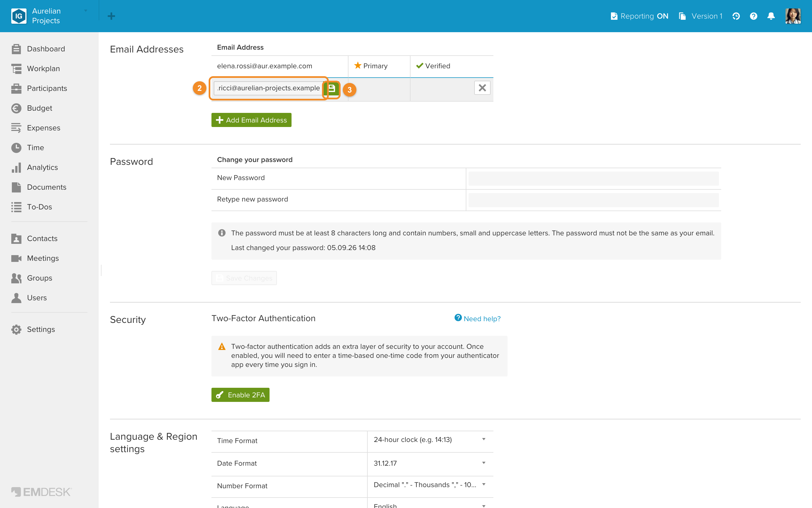Open the Date Format dropdown
The image size is (812, 508).
[x=430, y=463]
